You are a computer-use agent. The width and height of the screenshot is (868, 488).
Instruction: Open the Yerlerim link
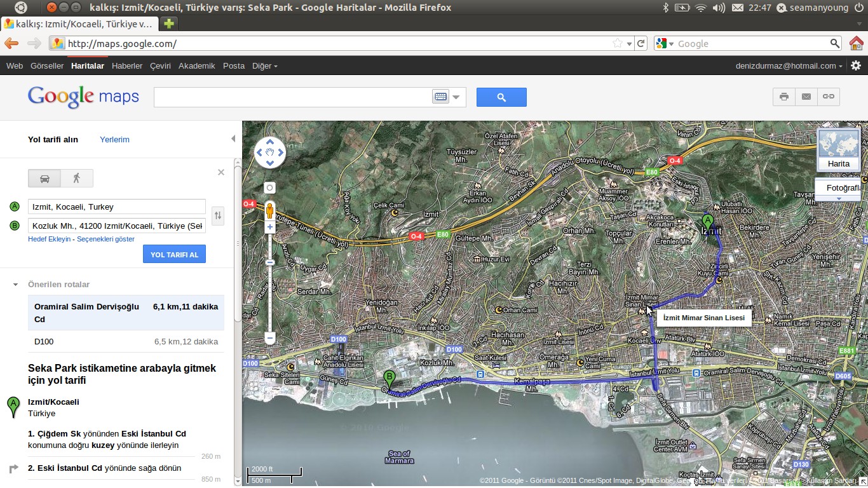114,139
